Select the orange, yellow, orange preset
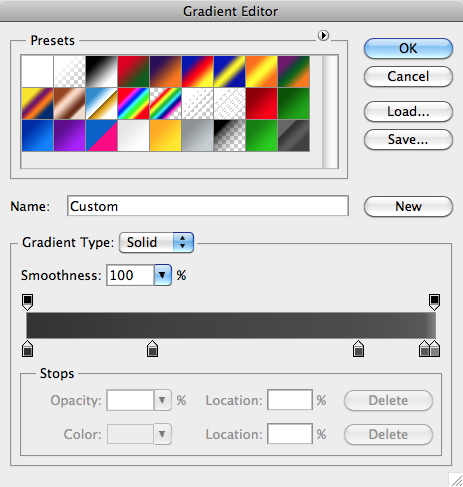 coord(261,72)
